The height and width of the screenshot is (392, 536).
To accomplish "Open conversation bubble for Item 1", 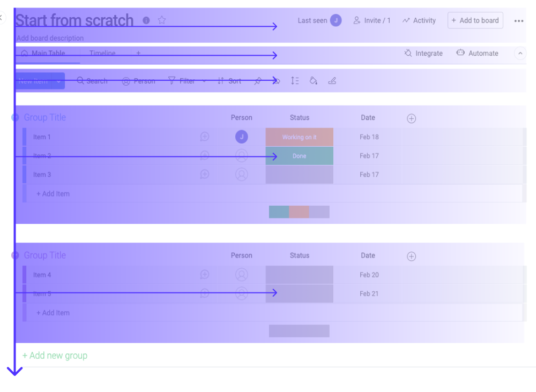I will 205,137.
